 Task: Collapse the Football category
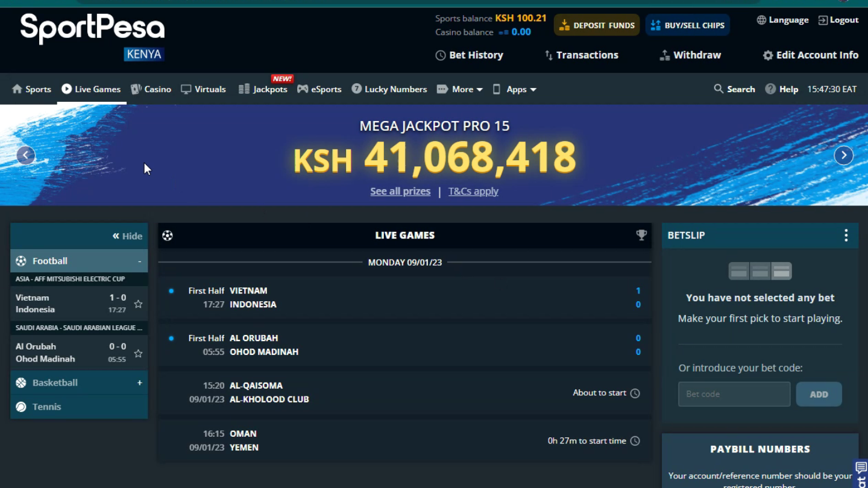(139, 261)
